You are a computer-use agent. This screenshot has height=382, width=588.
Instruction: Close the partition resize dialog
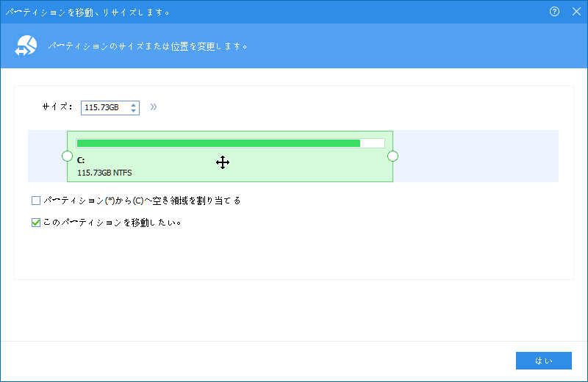tap(576, 12)
